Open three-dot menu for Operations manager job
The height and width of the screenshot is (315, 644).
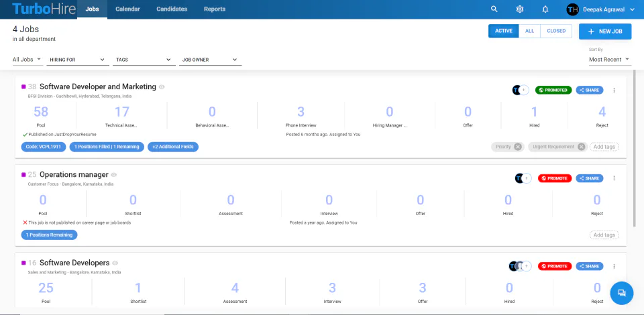(614, 178)
